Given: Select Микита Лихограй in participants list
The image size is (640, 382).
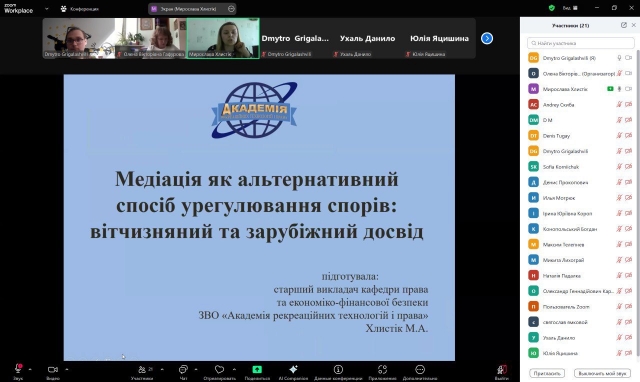Looking at the screenshot, I should tap(580, 260).
